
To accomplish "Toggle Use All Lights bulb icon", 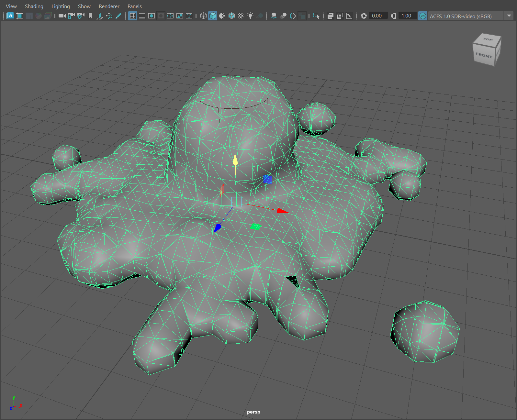I will (250, 16).
